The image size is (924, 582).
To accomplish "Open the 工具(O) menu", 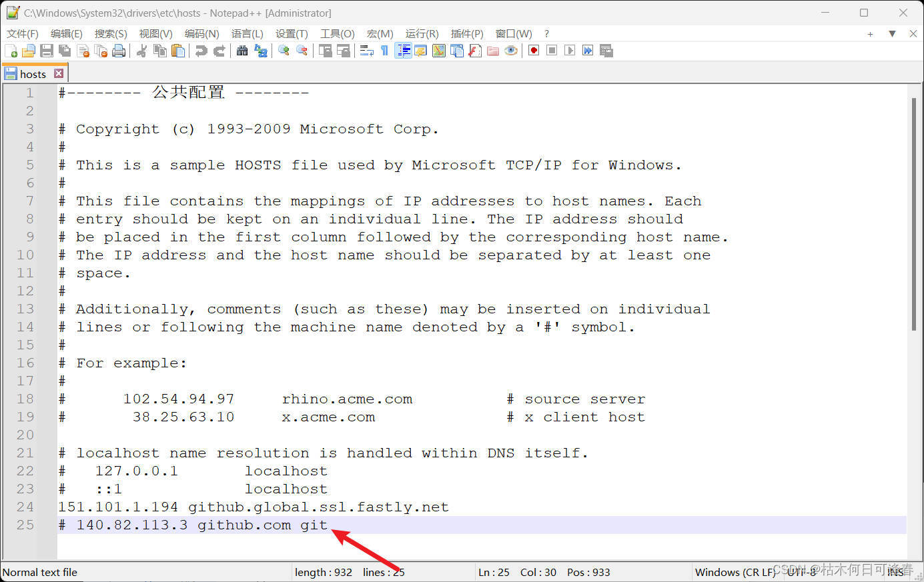I will point(337,33).
